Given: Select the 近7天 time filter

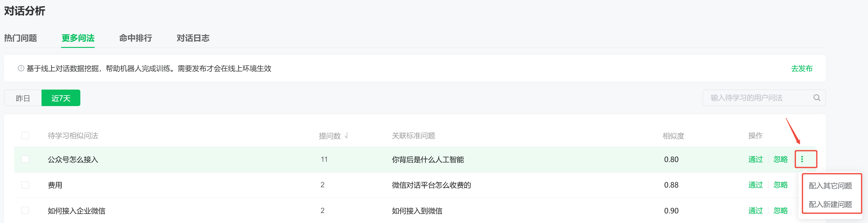Looking at the screenshot, I should (61, 98).
